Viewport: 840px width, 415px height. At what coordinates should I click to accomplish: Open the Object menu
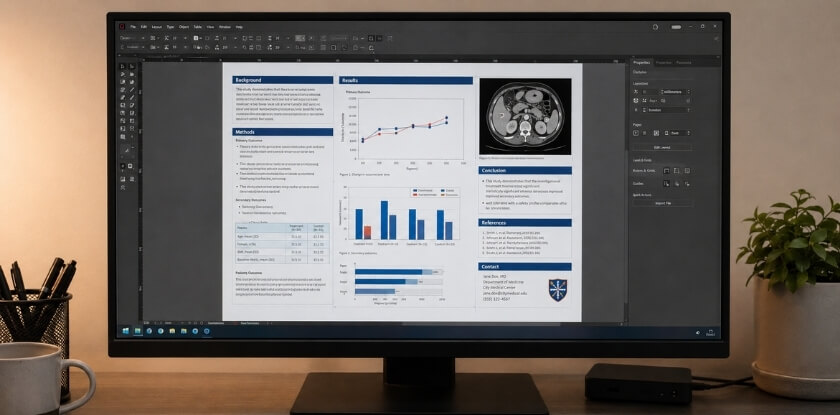click(184, 27)
